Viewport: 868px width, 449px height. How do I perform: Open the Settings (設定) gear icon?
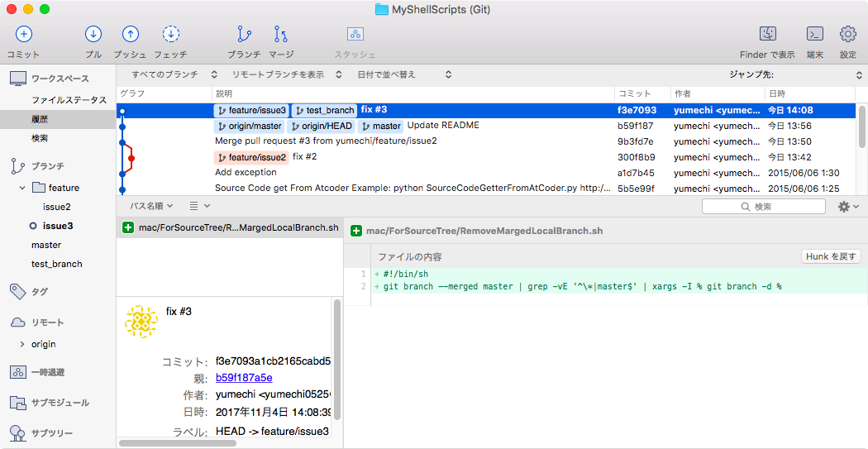coord(848,35)
